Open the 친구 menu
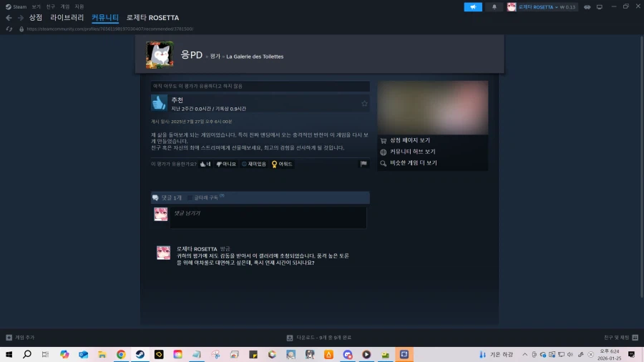 point(51,6)
